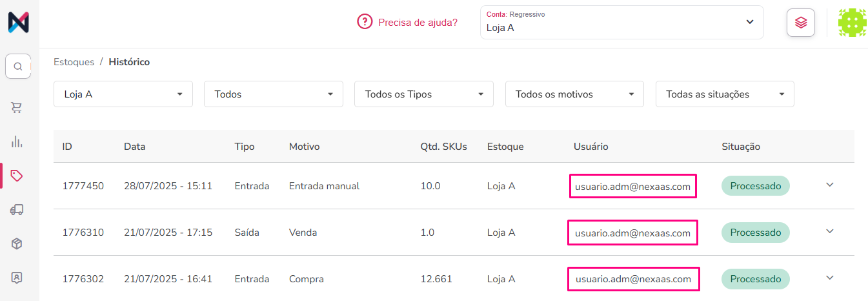Open the sidebar search box

[18, 66]
